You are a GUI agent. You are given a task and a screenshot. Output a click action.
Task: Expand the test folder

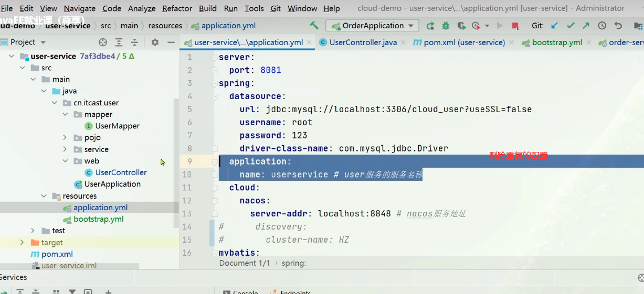33,231
